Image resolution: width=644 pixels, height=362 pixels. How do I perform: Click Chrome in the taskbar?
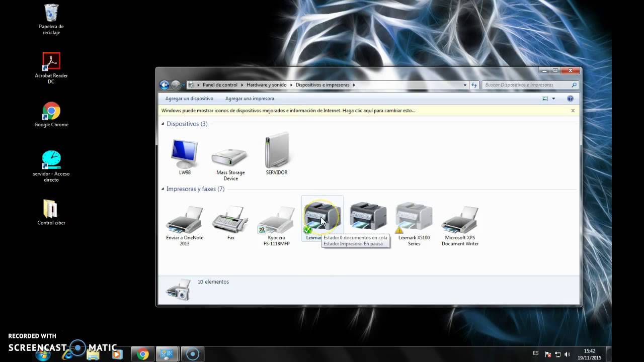pyautogui.click(x=142, y=354)
